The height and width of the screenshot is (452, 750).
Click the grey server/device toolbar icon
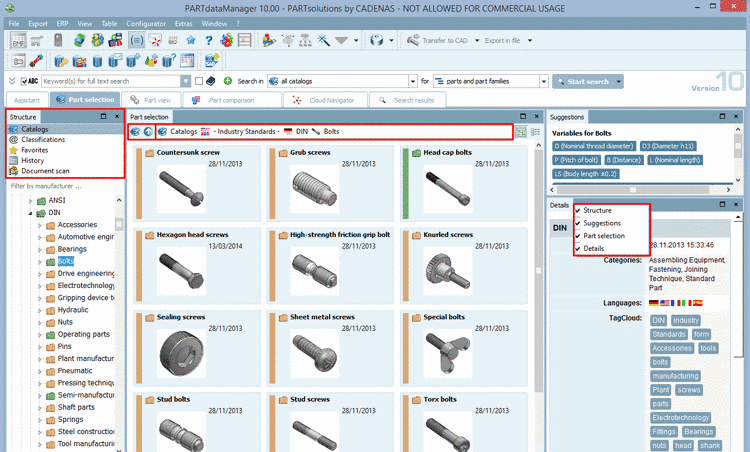click(x=58, y=41)
